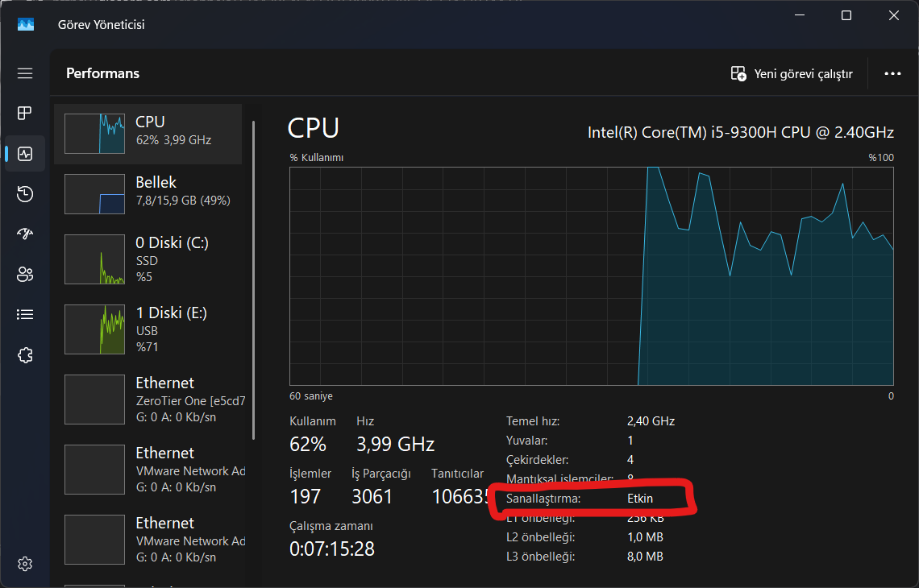Select the Performance page icon

tap(25, 153)
